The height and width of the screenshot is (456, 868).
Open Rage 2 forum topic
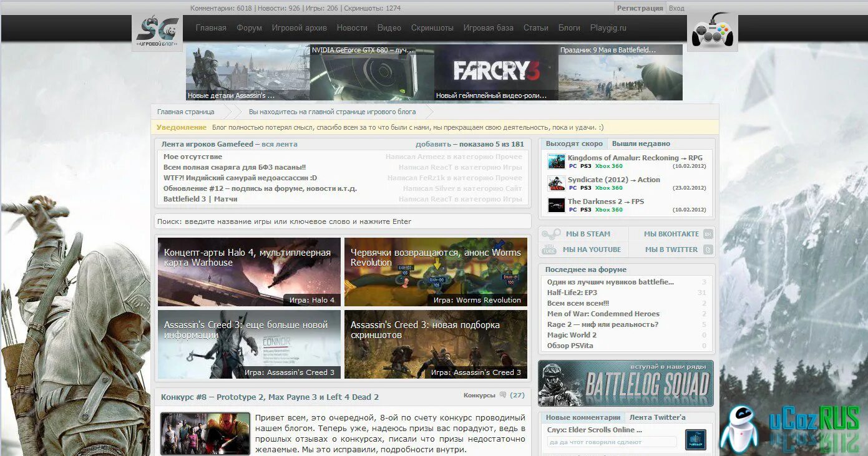[x=603, y=324]
